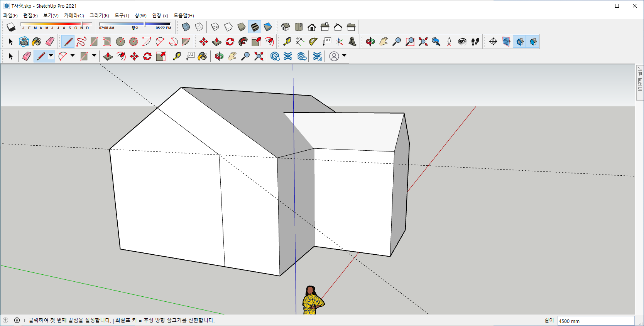The width and height of the screenshot is (644, 326).
Task: Select the Rotated Rectangle tool
Action: point(107,42)
